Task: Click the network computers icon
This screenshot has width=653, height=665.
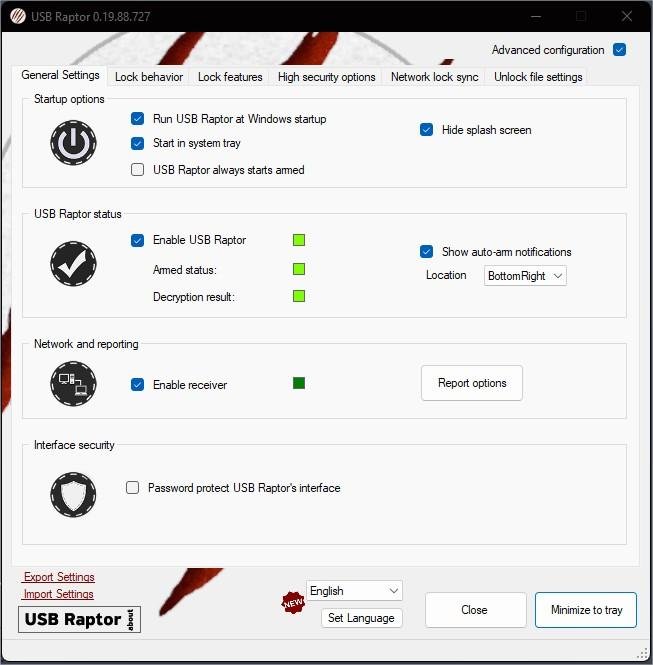Action: pyautogui.click(x=73, y=384)
